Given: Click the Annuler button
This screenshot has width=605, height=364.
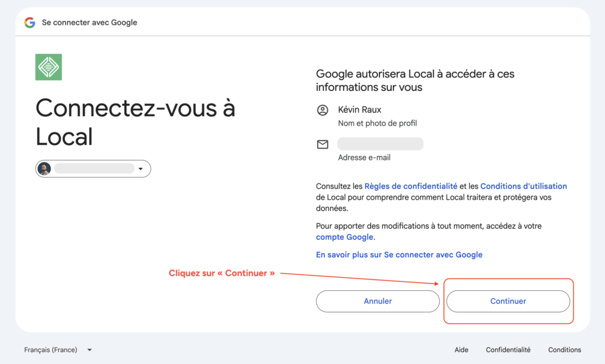Looking at the screenshot, I should 378,301.
